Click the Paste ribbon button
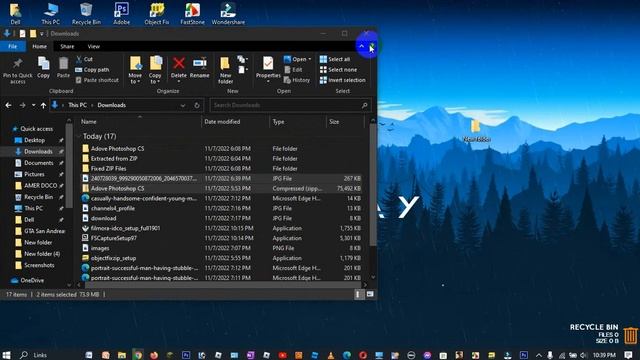 63,67
